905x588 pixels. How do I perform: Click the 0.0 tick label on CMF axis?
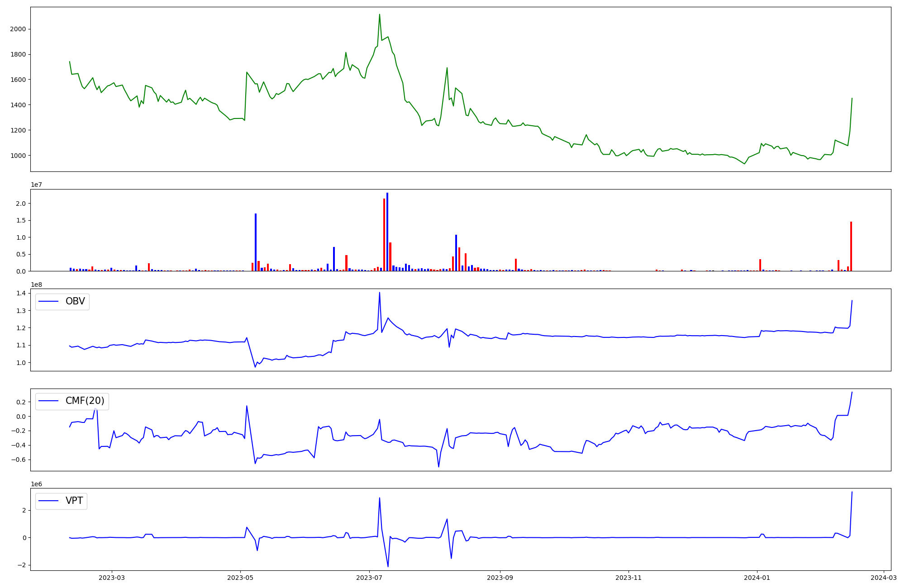click(20, 416)
